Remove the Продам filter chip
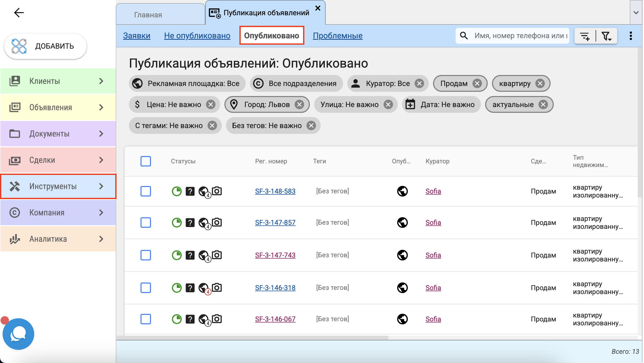This screenshot has width=644, height=363. 477,84
